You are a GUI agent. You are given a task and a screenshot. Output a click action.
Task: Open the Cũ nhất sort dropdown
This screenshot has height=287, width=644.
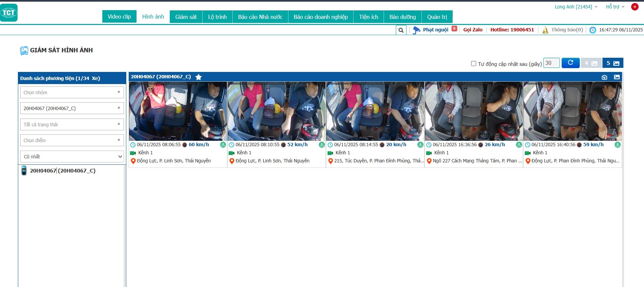tap(72, 157)
